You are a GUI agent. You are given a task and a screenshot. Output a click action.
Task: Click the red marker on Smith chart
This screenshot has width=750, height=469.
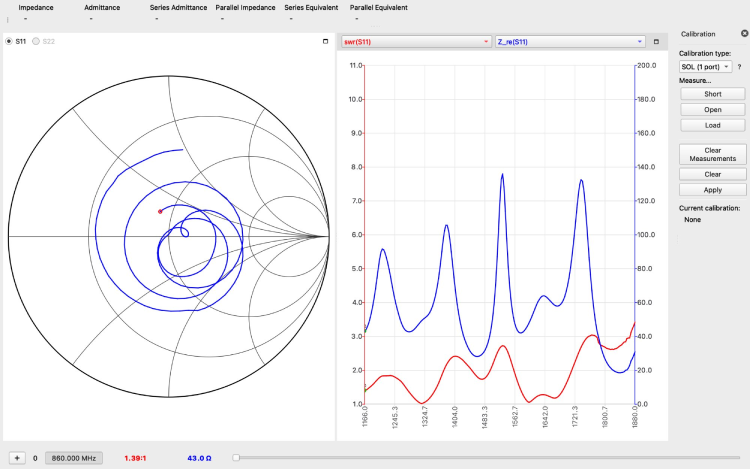(x=160, y=211)
